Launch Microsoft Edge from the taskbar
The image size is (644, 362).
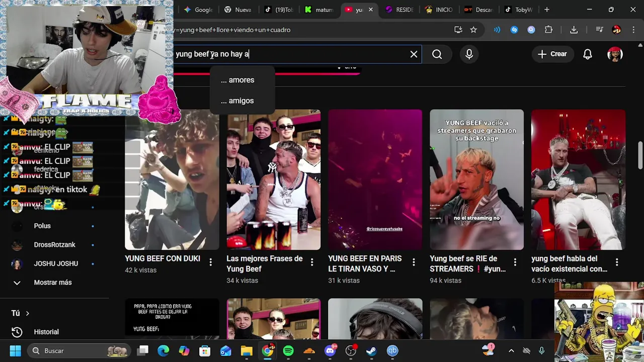click(x=164, y=350)
